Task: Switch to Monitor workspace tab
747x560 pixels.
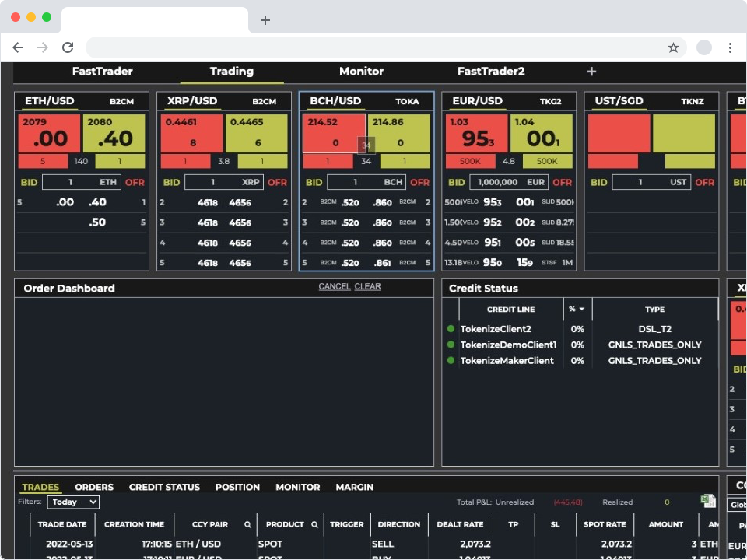Action: coord(361,72)
